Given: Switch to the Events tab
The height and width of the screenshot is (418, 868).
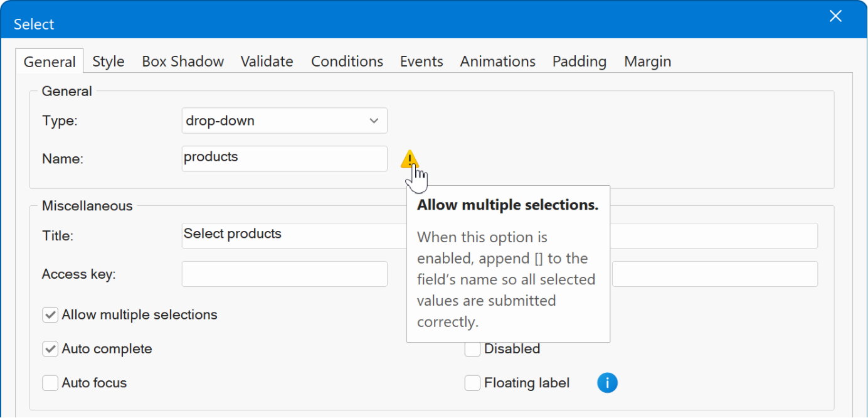Looking at the screenshot, I should [x=421, y=62].
